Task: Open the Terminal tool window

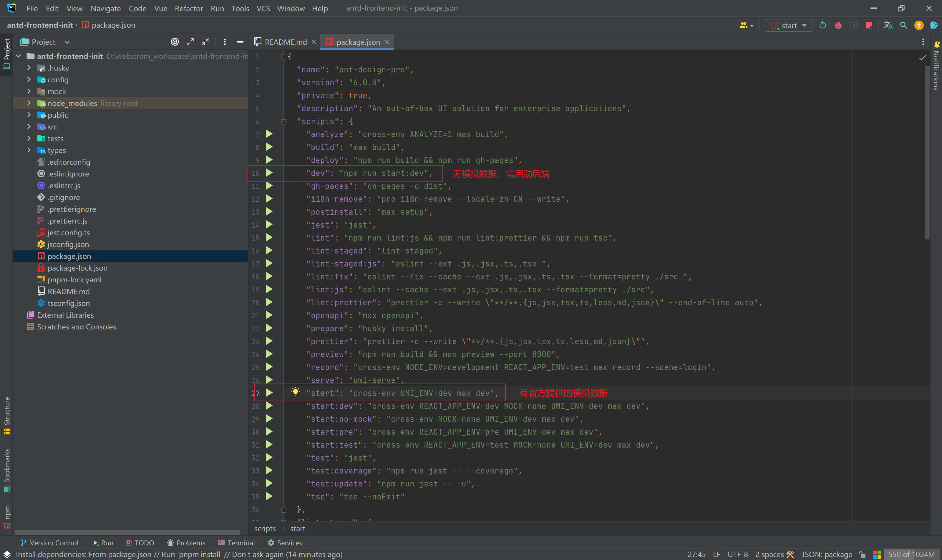Action: click(236, 543)
